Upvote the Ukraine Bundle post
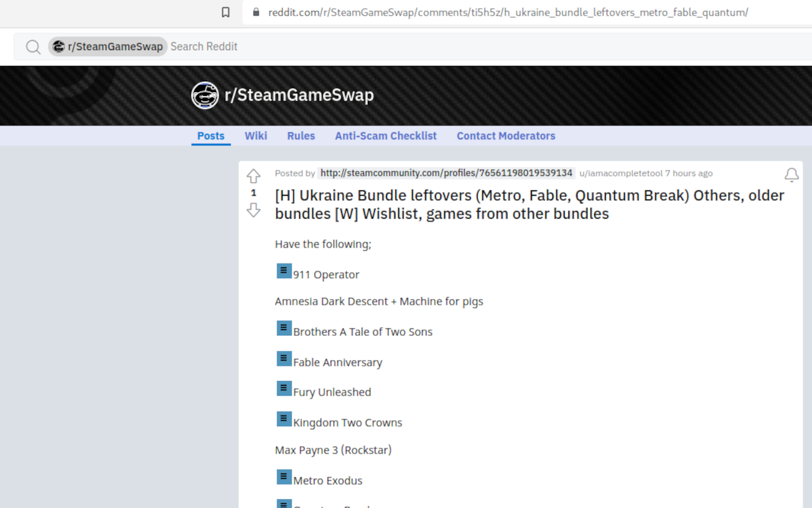Viewport: 812px width, 508px height. tap(253, 176)
